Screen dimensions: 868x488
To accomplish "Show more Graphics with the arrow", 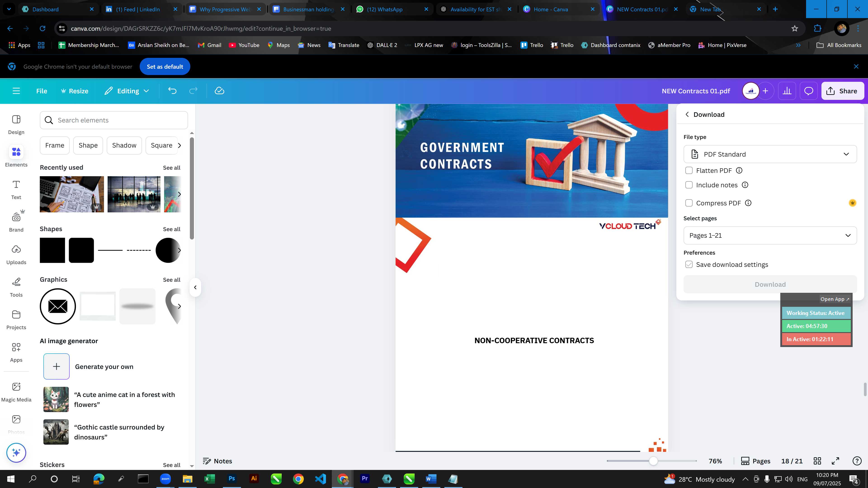I will [179, 307].
